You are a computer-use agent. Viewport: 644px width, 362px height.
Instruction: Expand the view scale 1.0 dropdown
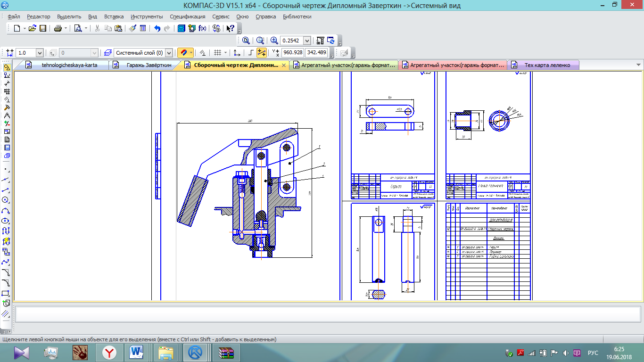pos(39,53)
